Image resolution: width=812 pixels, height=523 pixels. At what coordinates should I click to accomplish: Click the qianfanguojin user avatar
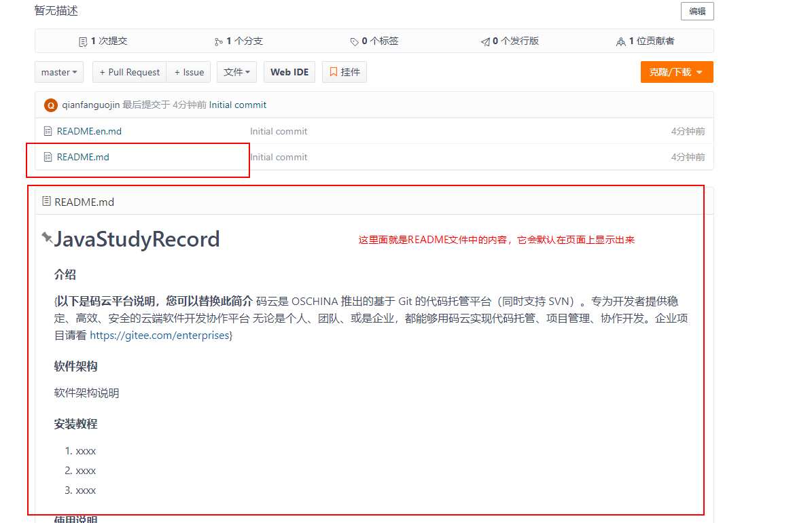(x=51, y=105)
